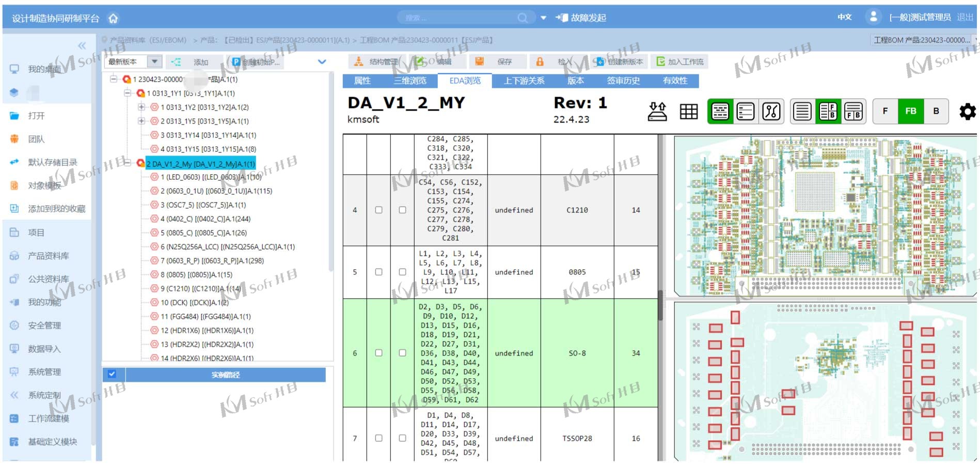Image resolution: width=980 pixels, height=465 pixels.
Task: Collapse the DA_V1_2_My tree node
Action: (x=127, y=163)
